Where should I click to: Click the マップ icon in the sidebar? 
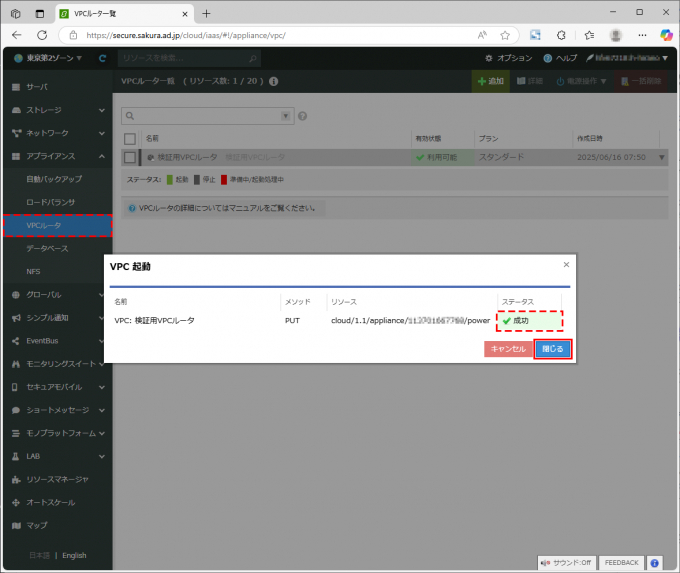point(16,526)
